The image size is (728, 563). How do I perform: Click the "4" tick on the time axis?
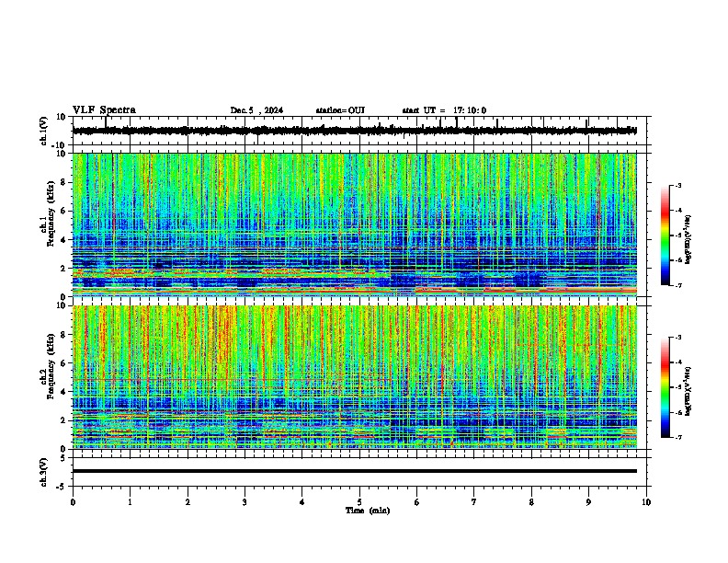(302, 502)
